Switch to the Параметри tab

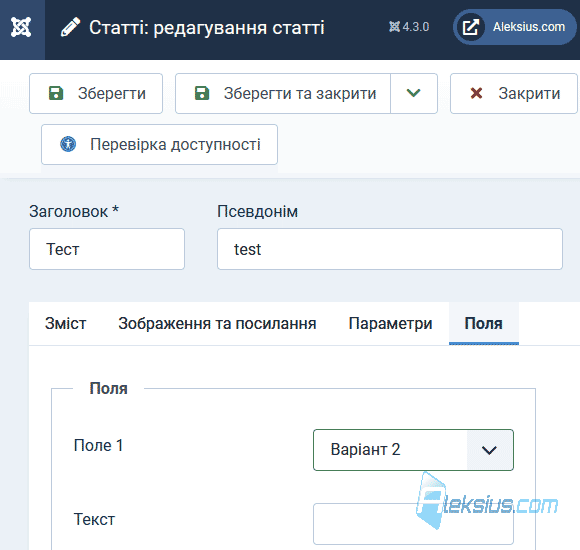tap(390, 324)
